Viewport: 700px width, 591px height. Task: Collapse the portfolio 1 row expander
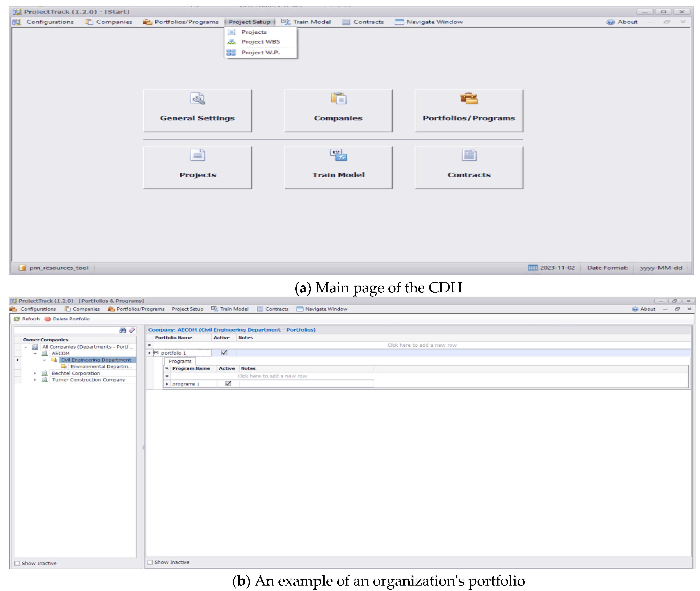pyautogui.click(x=156, y=353)
